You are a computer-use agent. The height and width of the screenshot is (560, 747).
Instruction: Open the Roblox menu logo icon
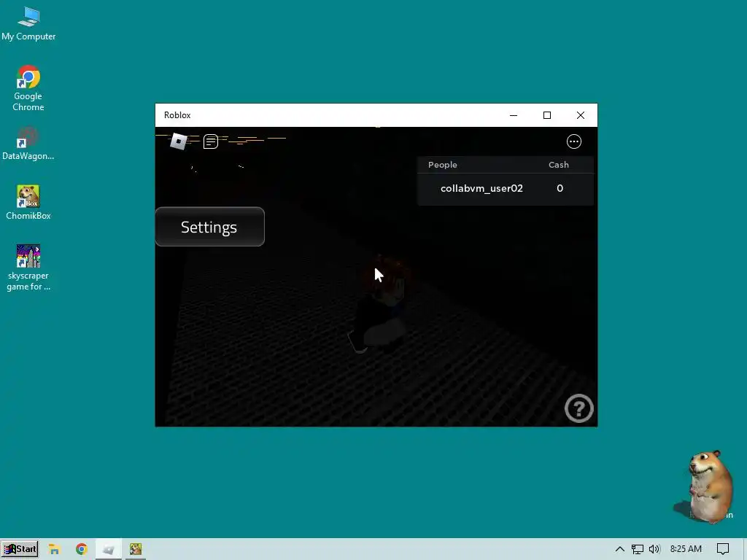pyautogui.click(x=179, y=141)
